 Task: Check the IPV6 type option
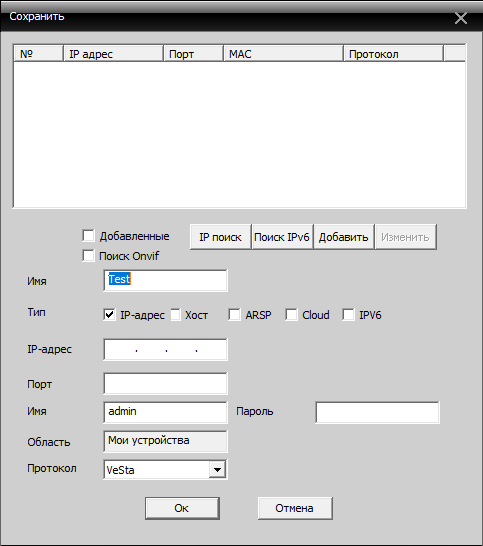pyautogui.click(x=348, y=314)
